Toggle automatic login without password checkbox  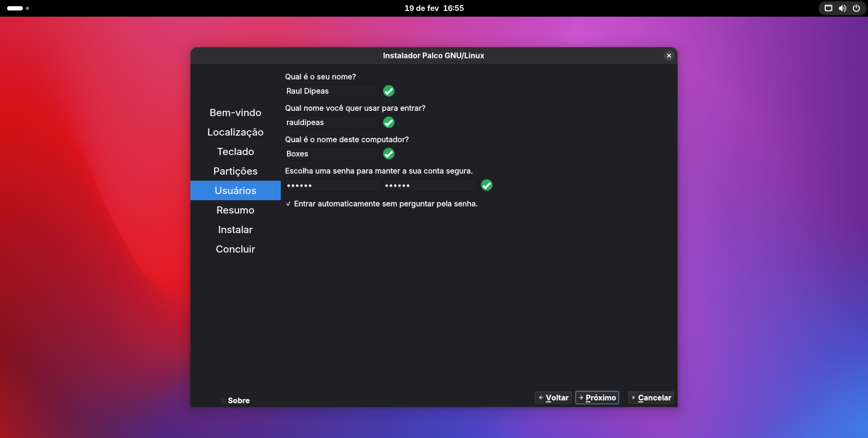tap(288, 204)
